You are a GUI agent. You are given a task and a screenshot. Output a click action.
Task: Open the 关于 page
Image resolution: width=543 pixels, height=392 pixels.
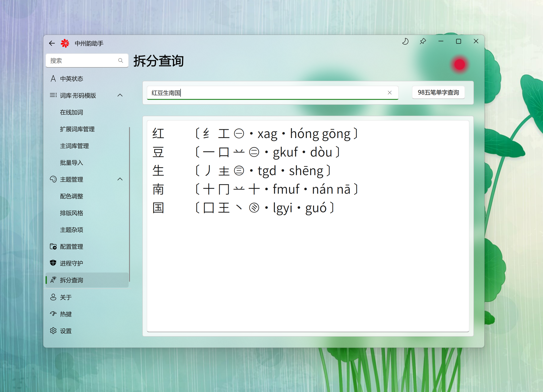pyautogui.click(x=66, y=297)
